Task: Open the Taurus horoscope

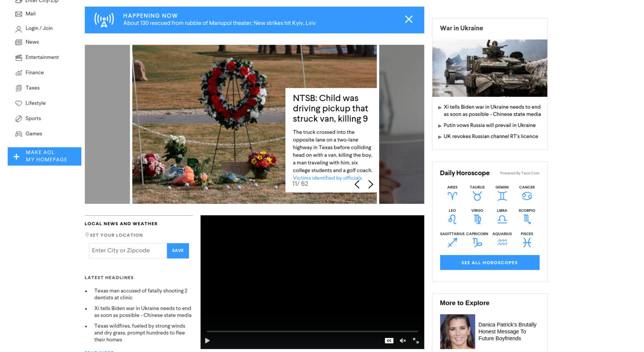Action: (477, 193)
